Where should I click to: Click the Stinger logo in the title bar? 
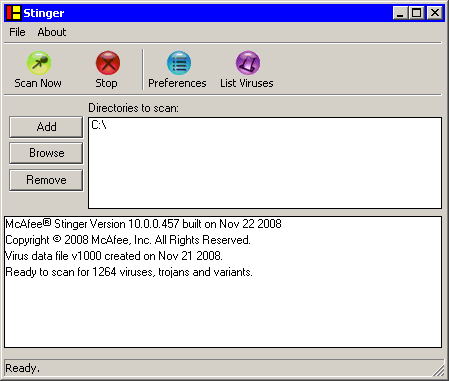tap(14, 13)
